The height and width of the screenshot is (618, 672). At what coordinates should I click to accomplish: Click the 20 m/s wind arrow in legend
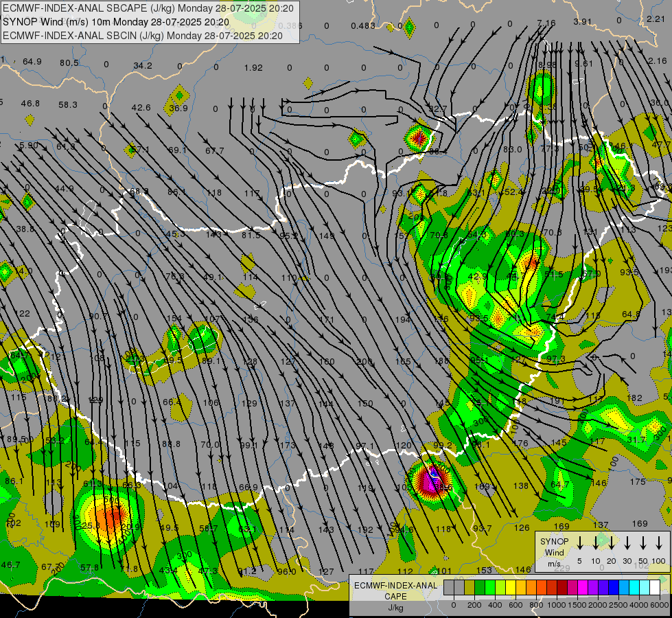click(611, 543)
